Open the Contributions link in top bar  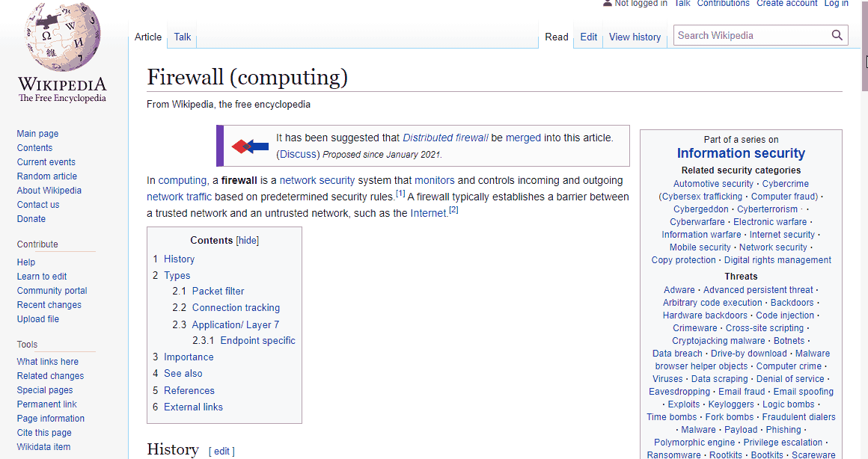point(723,3)
